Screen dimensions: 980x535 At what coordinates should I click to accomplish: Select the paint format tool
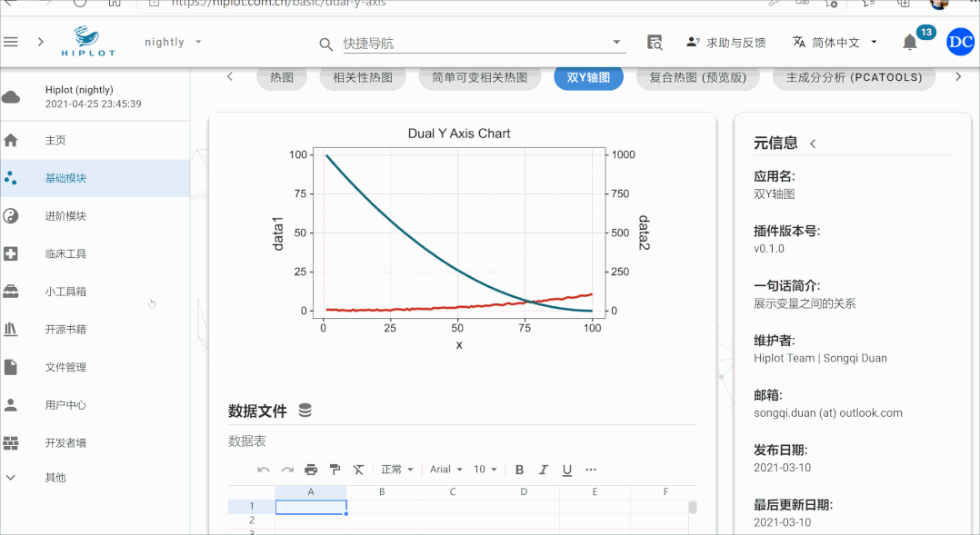(335, 470)
